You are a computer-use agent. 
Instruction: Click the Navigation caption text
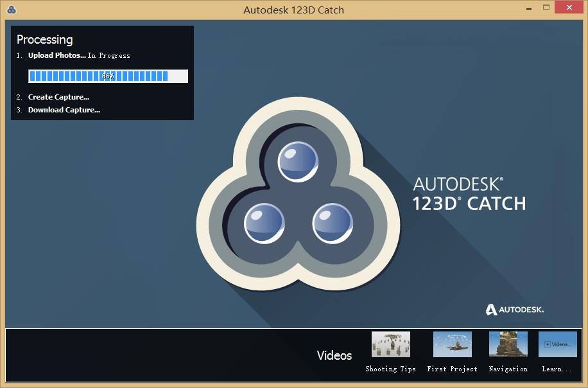click(x=508, y=369)
